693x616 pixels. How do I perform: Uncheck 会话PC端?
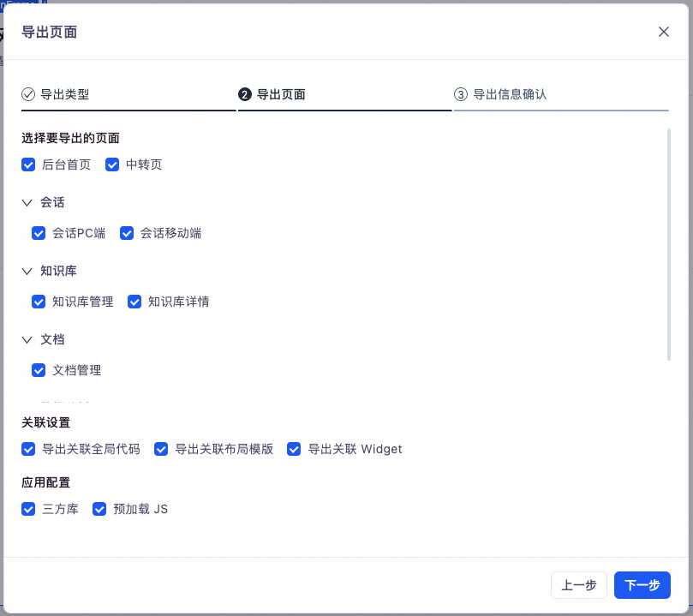[x=39, y=233]
